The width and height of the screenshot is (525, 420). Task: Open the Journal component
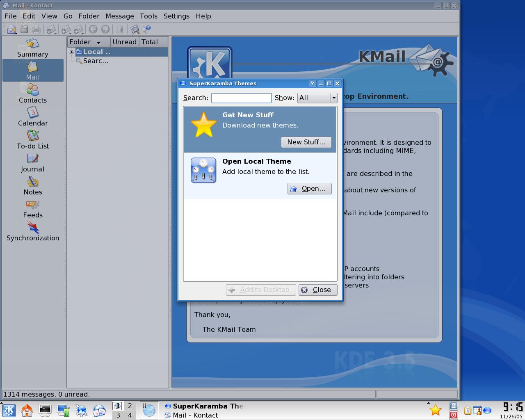pyautogui.click(x=33, y=162)
